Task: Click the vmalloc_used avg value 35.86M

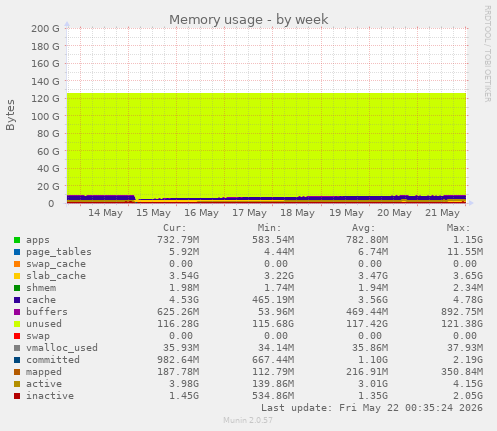Action: click(370, 348)
